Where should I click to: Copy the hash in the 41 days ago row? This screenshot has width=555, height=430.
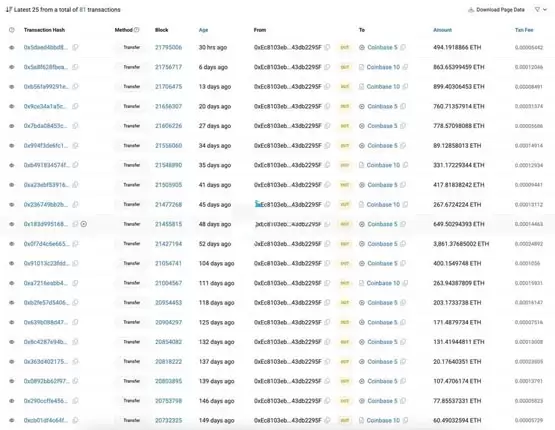pyautogui.click(x=75, y=185)
